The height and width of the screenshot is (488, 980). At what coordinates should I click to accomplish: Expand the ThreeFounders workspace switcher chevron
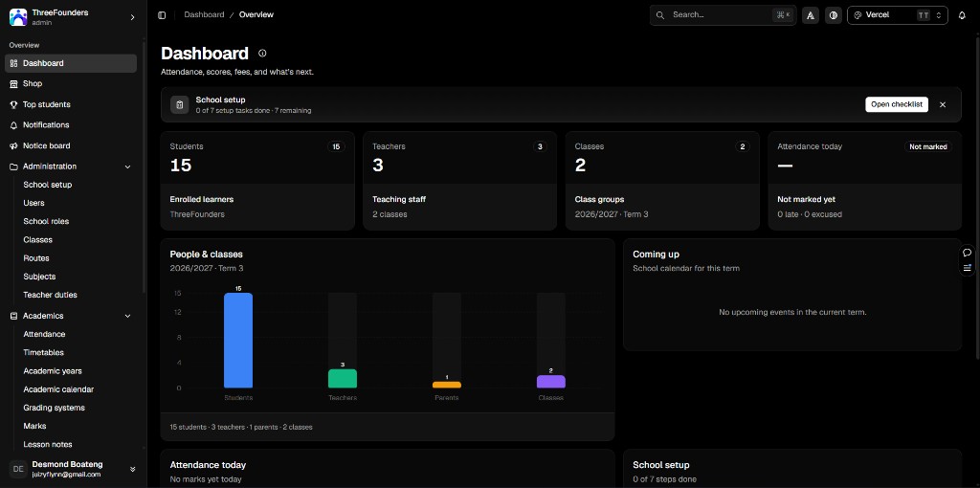132,17
